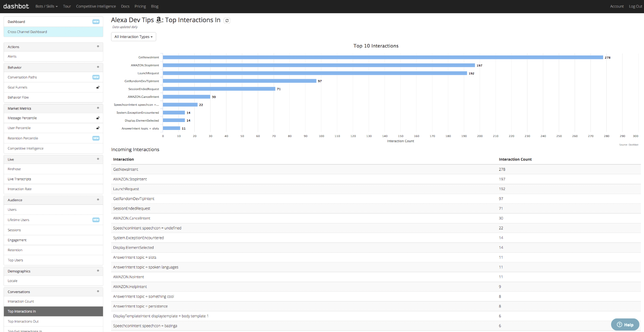Click the NEW badge on Dashboard

[96, 22]
